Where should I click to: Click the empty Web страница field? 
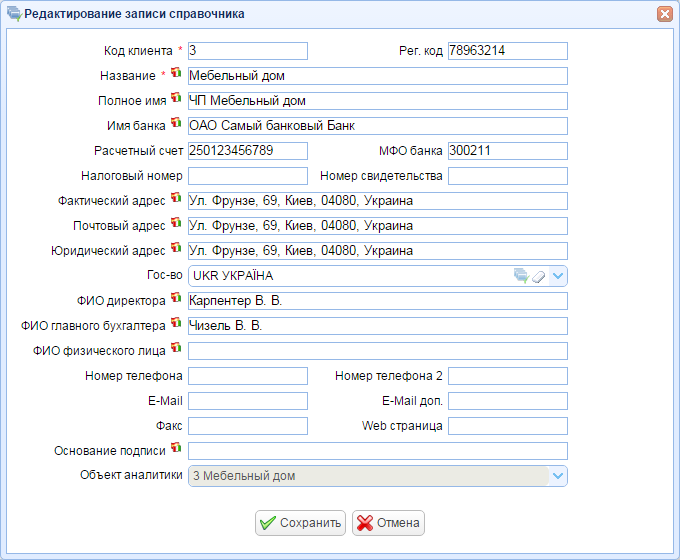click(x=508, y=426)
